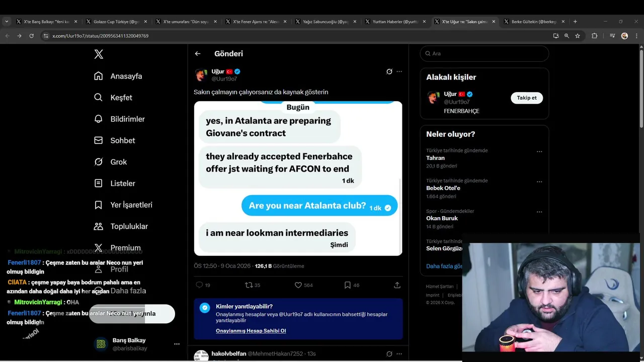644x362 pixels.
Task: Open the chat screenshot image in the post
Action: pyautogui.click(x=298, y=178)
